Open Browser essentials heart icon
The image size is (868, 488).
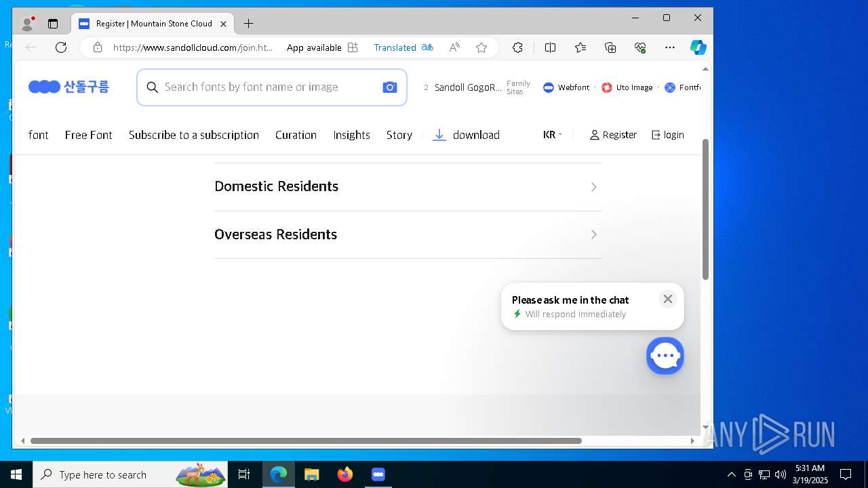640,47
